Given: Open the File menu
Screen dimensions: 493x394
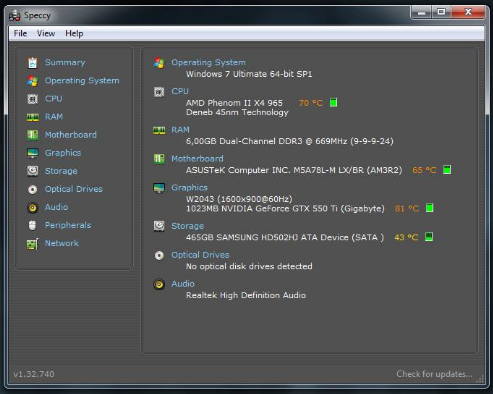Looking at the screenshot, I should [x=20, y=33].
